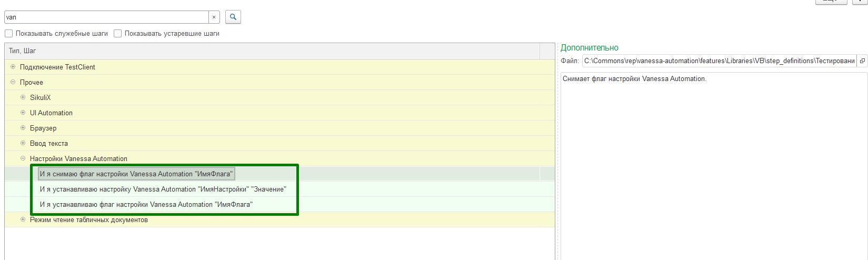868x260 pixels.
Task: Click the 'Файл' path field
Action: click(x=720, y=61)
